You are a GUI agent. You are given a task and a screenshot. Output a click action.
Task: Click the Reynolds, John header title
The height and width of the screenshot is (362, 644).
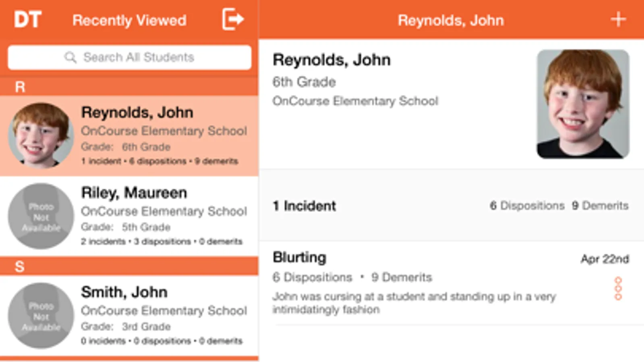tap(451, 20)
